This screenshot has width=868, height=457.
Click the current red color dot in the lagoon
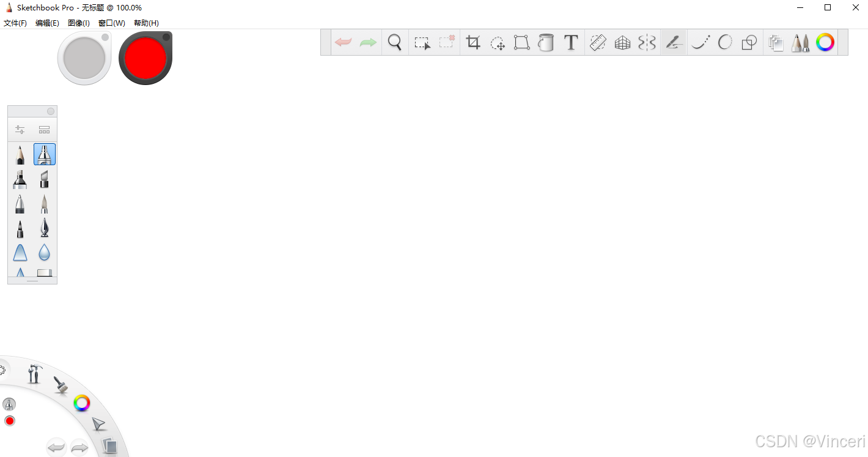[10, 421]
